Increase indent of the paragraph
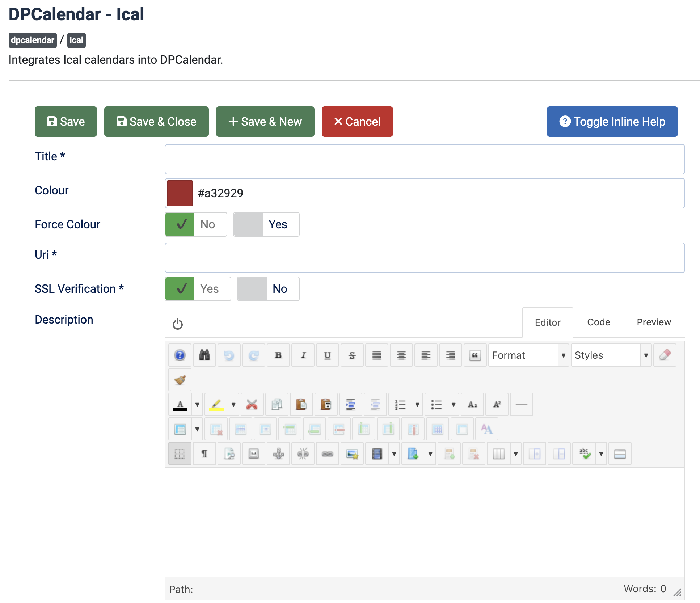The image size is (700, 603). pyautogui.click(x=351, y=404)
